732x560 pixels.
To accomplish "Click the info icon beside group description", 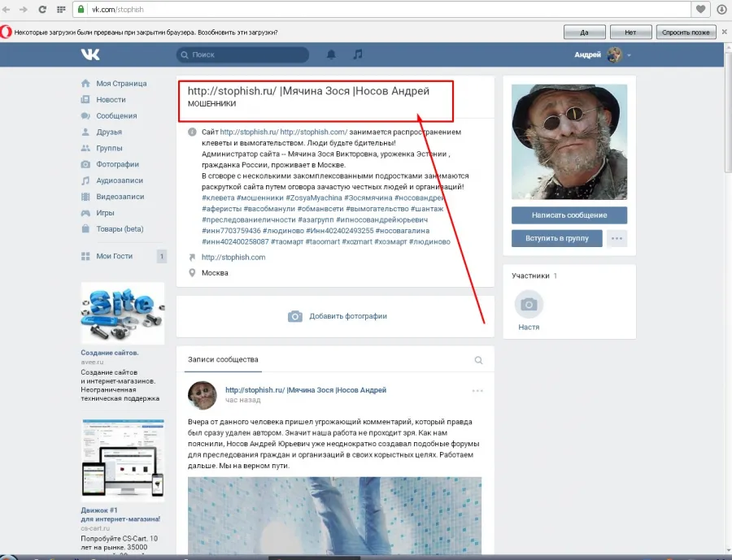I will [192, 132].
